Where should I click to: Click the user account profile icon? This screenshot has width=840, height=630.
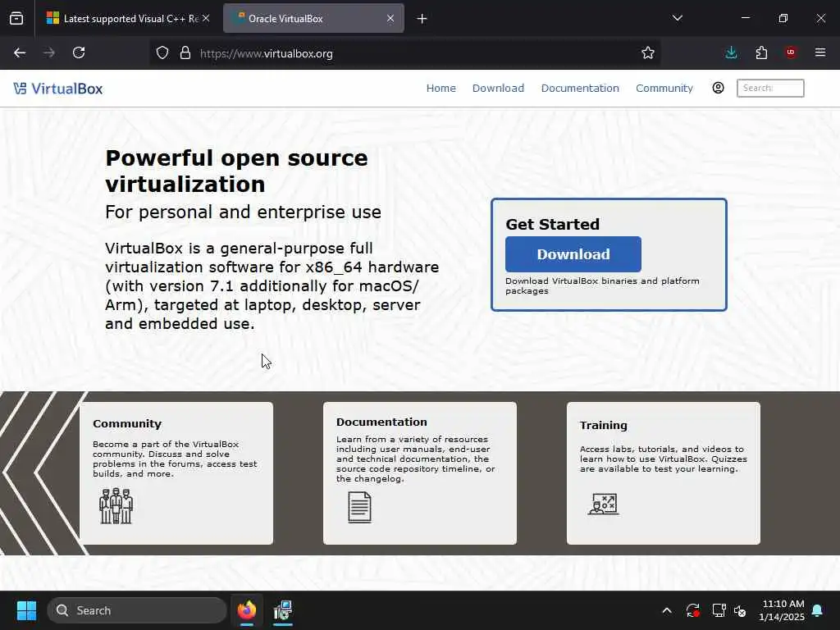pos(718,88)
